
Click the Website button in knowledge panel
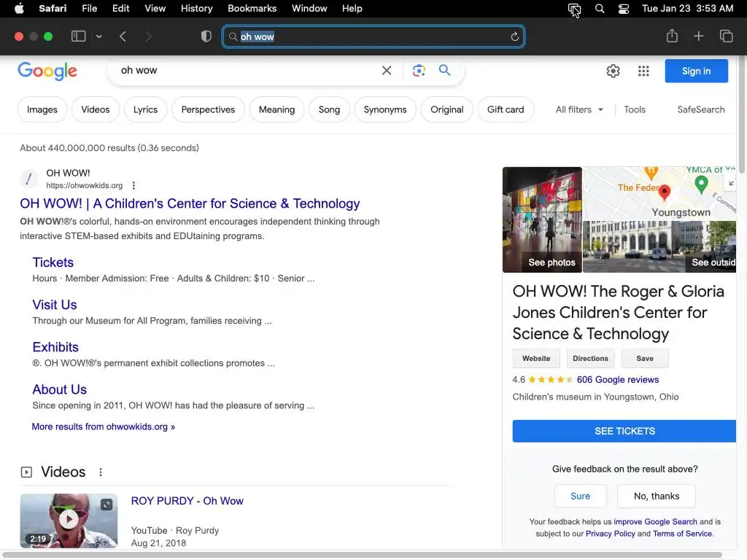pos(536,358)
